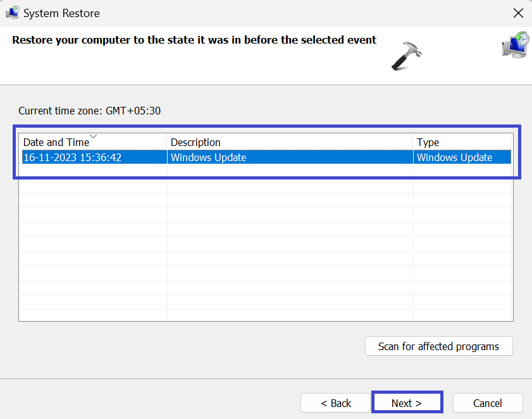This screenshot has width=532, height=419.
Task: Click the Windows Update description cell
Action: pos(208,157)
